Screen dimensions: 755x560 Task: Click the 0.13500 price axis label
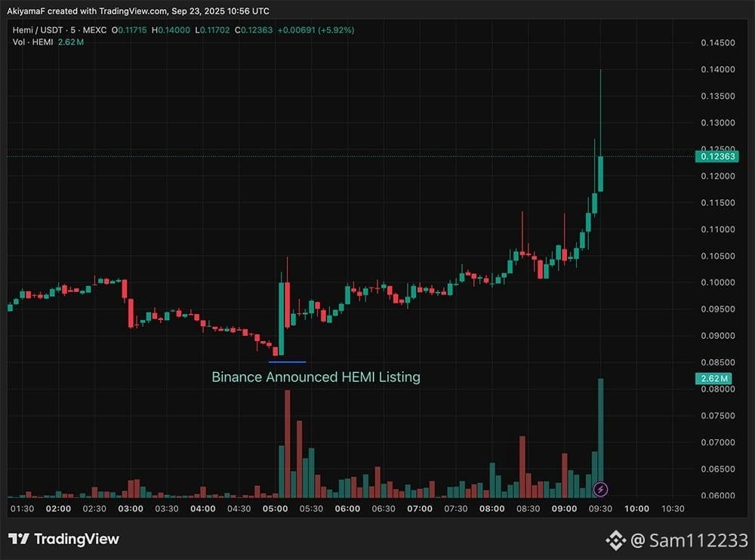(x=717, y=97)
